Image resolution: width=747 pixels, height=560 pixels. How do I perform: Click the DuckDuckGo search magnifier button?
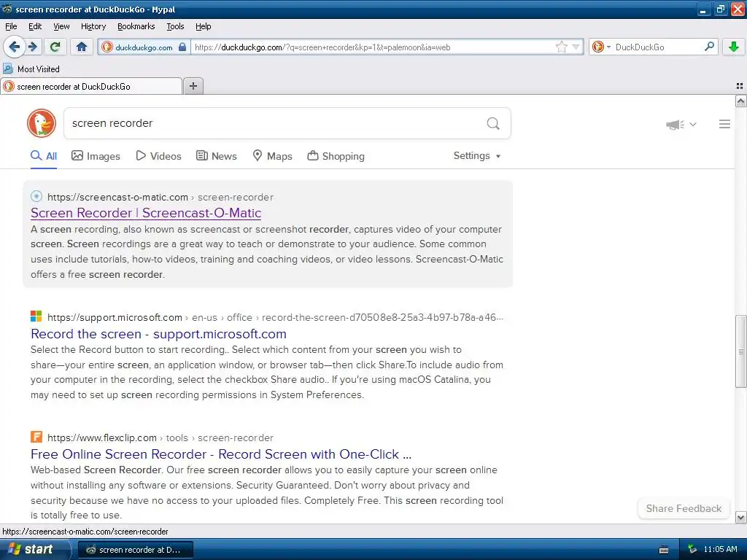pyautogui.click(x=493, y=123)
